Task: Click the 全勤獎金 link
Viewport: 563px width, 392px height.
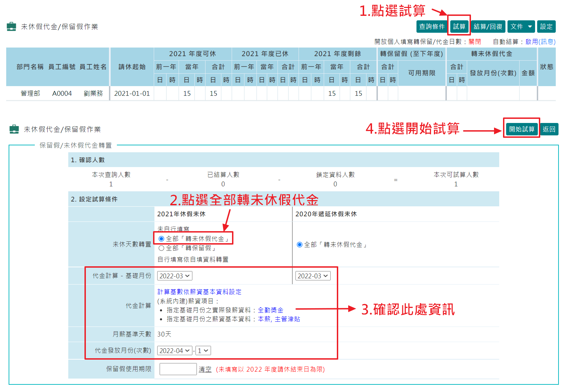Action: tap(270, 310)
